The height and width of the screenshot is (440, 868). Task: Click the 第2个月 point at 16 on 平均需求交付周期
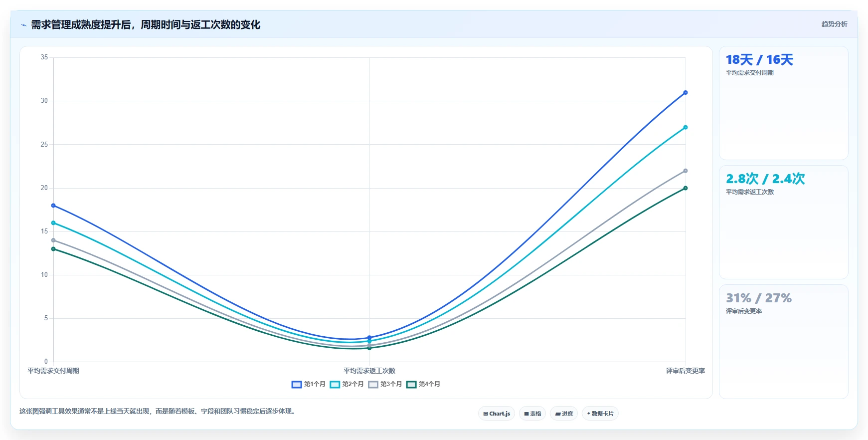(x=53, y=223)
